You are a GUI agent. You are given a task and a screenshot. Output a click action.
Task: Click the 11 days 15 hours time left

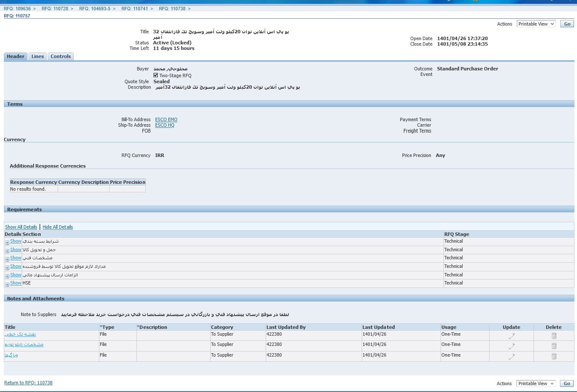coord(174,48)
